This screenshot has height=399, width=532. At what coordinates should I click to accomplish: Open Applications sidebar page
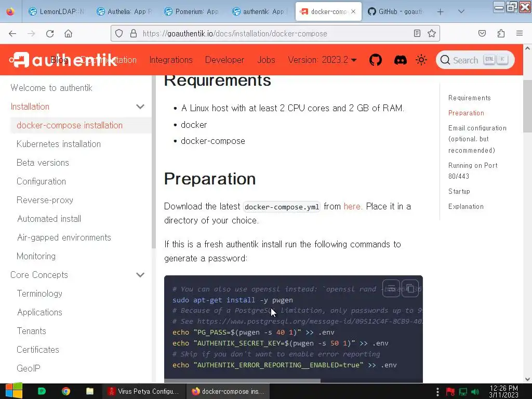[39, 312]
